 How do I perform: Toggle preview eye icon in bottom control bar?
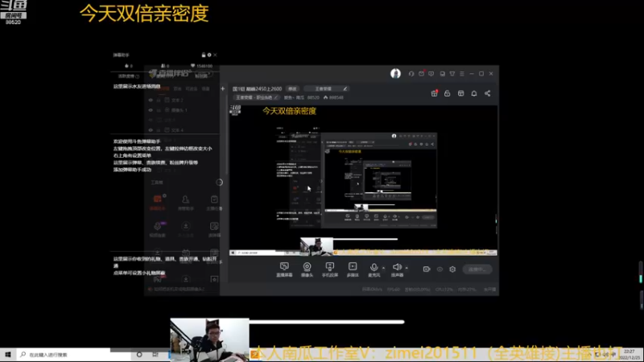point(440,269)
